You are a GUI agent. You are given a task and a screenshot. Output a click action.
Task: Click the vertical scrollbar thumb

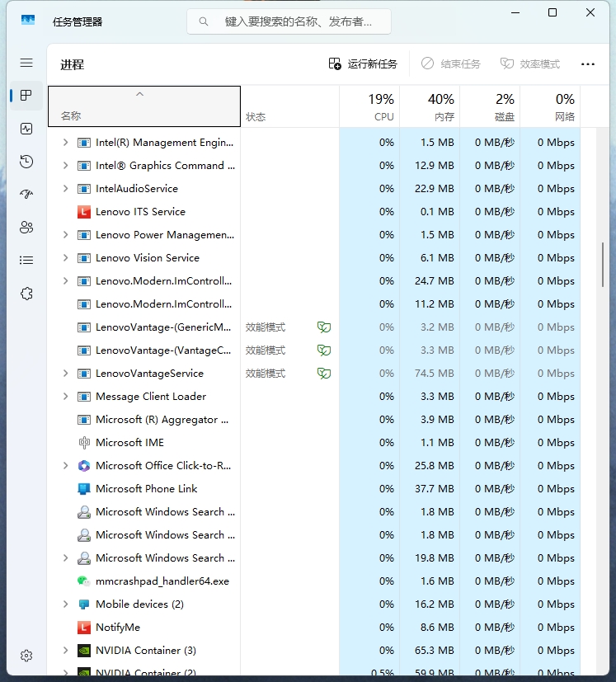[x=603, y=265]
